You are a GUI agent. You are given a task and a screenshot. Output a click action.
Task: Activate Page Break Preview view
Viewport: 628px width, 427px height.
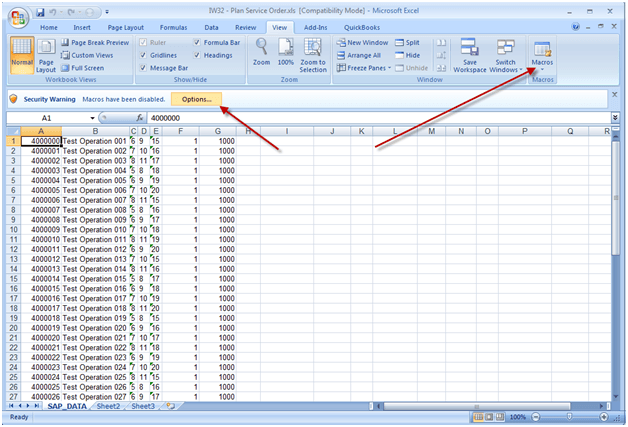[95, 42]
